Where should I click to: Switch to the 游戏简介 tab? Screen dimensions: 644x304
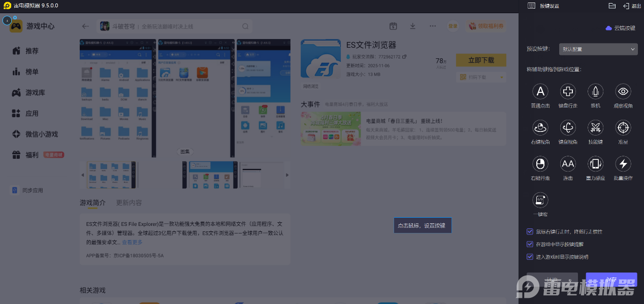92,203
